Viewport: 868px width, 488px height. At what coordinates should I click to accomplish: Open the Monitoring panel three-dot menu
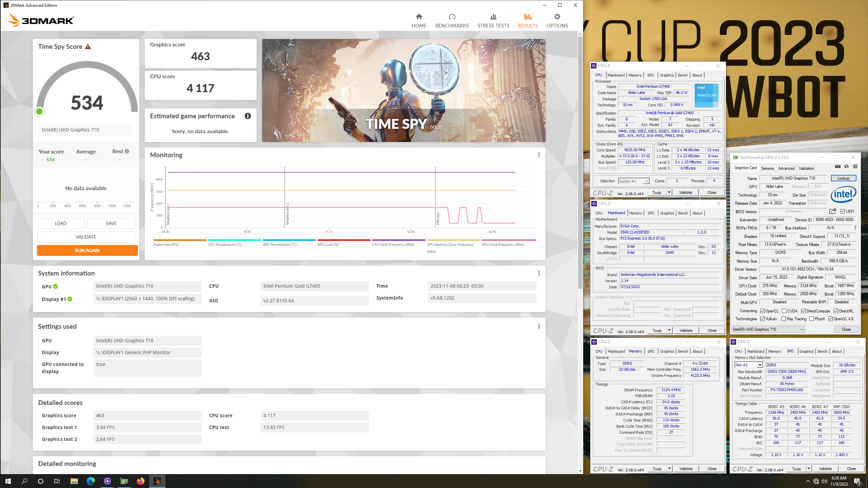click(x=539, y=155)
